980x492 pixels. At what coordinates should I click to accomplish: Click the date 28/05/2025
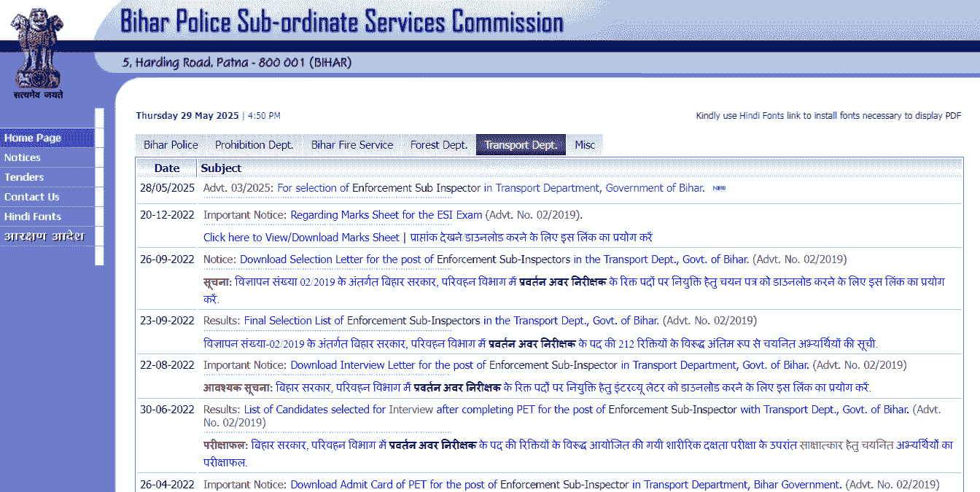(x=168, y=188)
